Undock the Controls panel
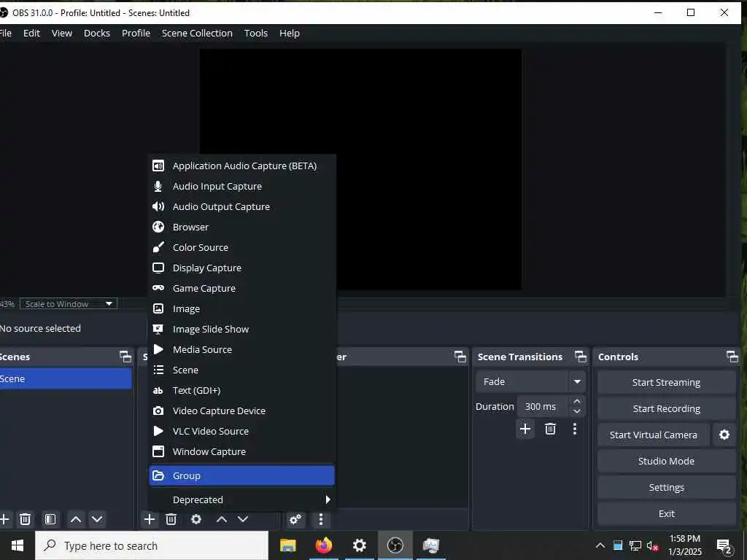The image size is (747, 560). (x=732, y=357)
